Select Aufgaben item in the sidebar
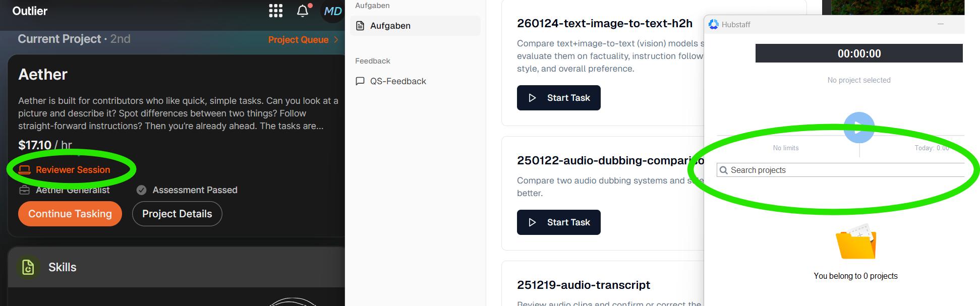 click(x=415, y=26)
